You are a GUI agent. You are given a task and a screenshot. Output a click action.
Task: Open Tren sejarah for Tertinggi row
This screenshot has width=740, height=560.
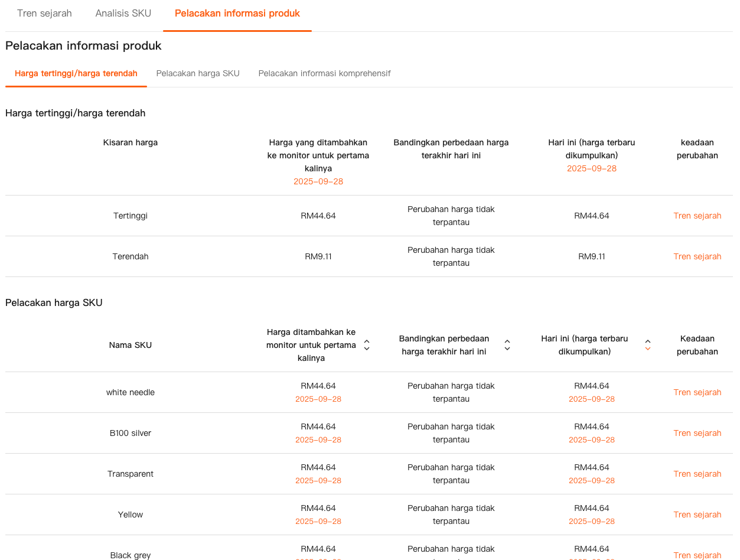point(697,216)
